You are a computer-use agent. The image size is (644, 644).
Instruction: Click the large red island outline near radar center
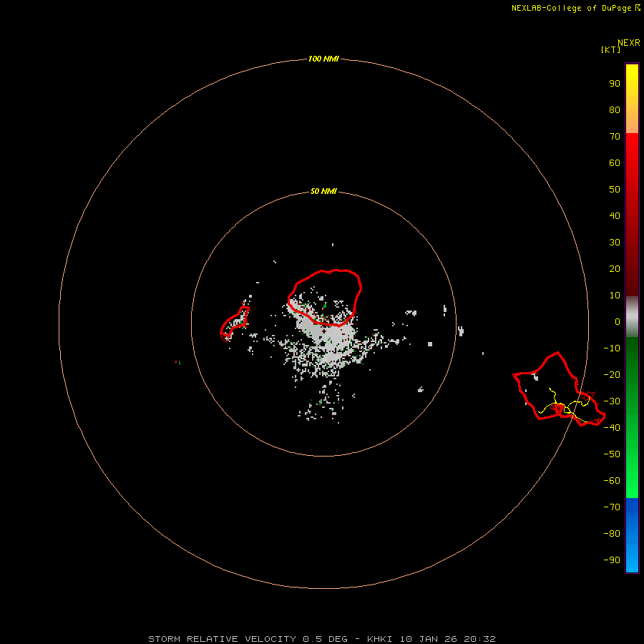324,298
